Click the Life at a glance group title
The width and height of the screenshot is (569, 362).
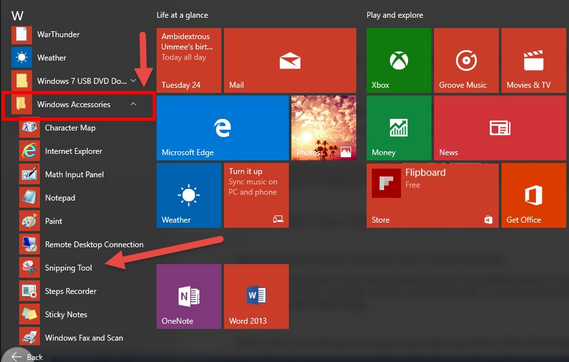(x=182, y=15)
